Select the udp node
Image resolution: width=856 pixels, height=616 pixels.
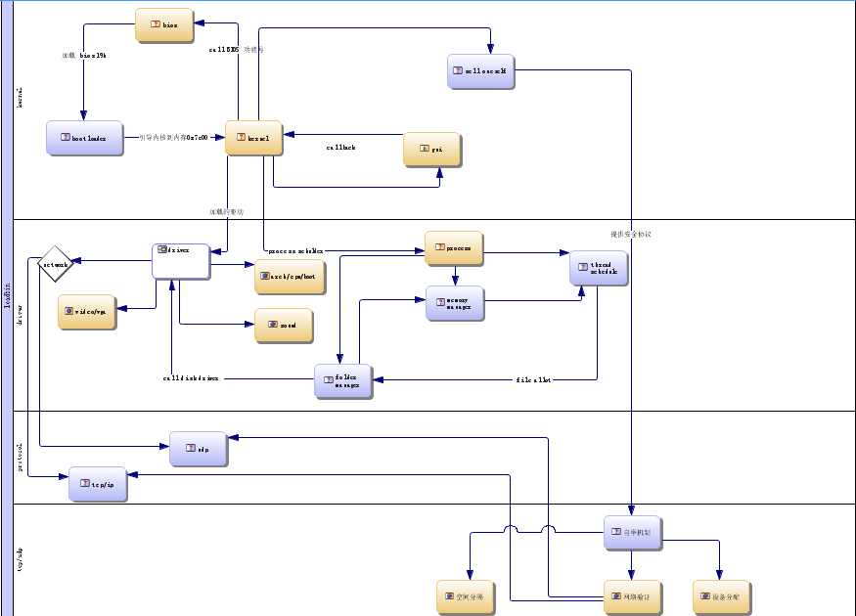(x=199, y=449)
